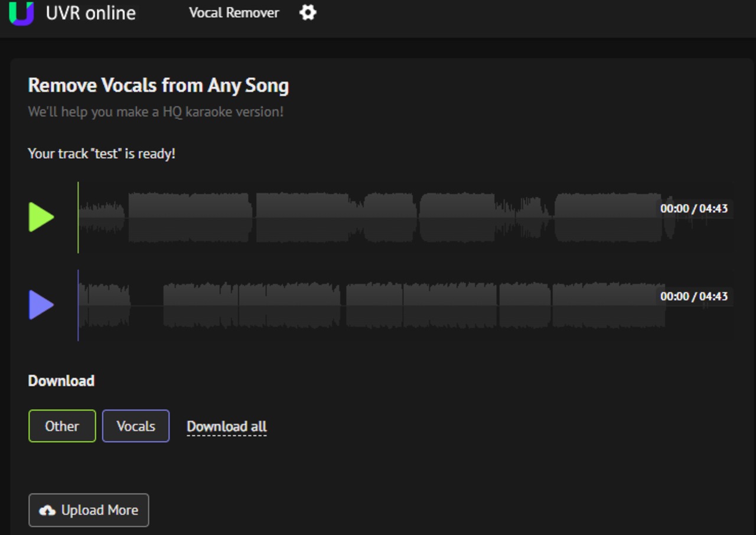This screenshot has height=535, width=756.
Task: Click the "Remove Vocals from Any Song" heading
Action: tap(158, 86)
